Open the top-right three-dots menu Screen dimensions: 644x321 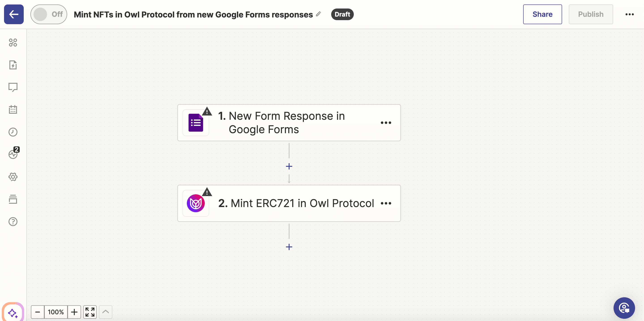pos(629,14)
